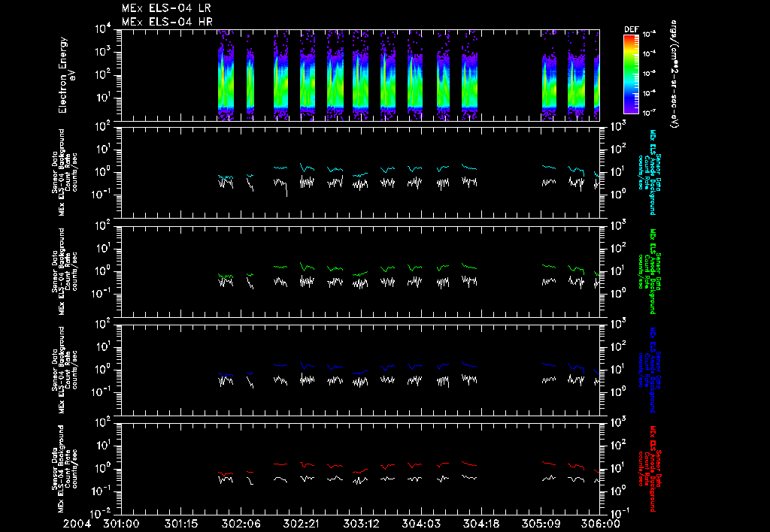This screenshot has height=532, width=770.
Task: Click the 302:21 time axis tick label
Action: tap(301, 524)
